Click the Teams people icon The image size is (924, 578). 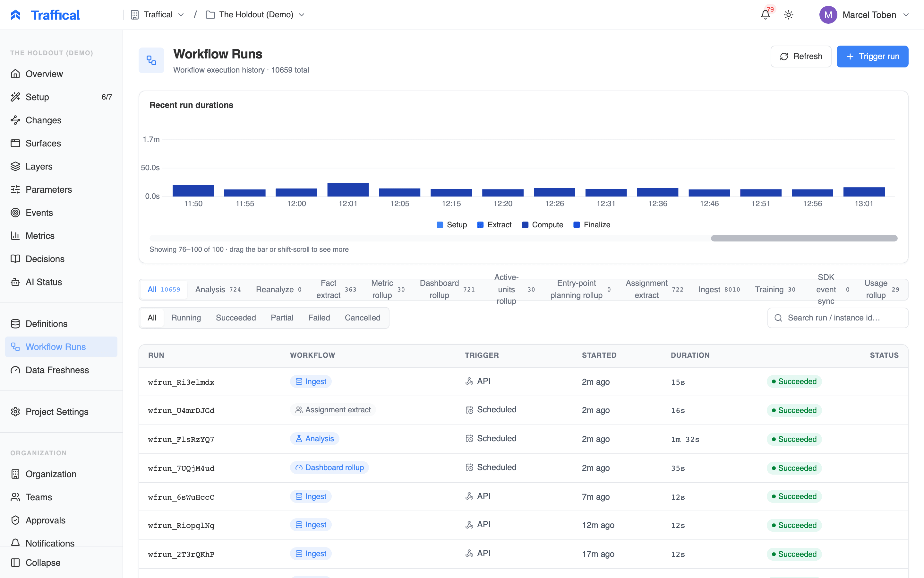[x=15, y=497]
